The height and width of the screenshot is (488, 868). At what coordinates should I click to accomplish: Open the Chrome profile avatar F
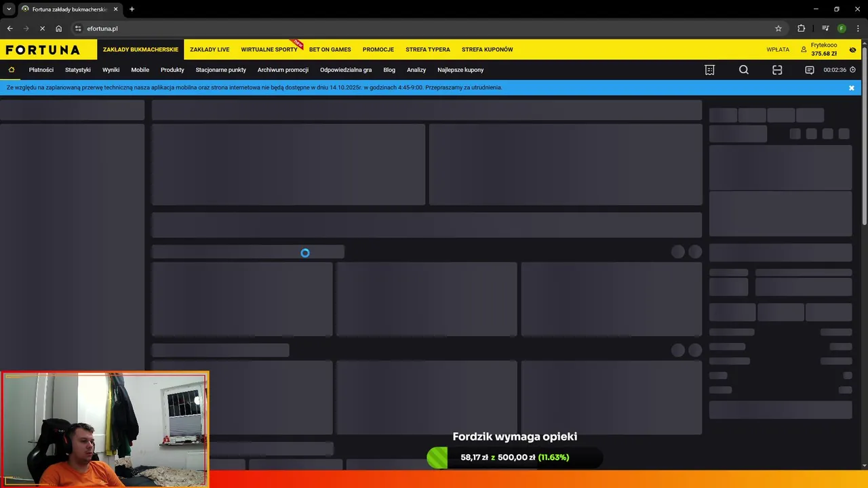point(842,28)
